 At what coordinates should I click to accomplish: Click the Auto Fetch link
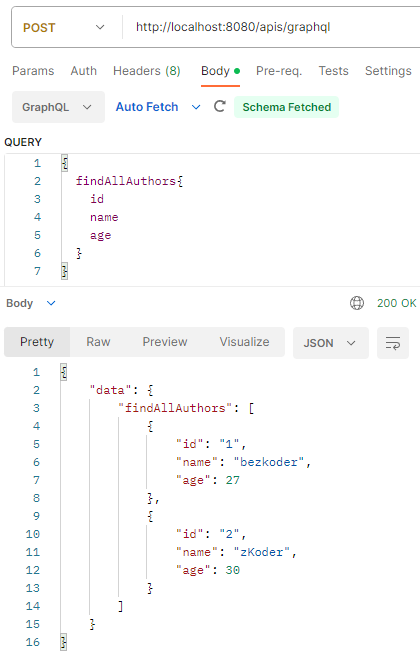coord(147,107)
